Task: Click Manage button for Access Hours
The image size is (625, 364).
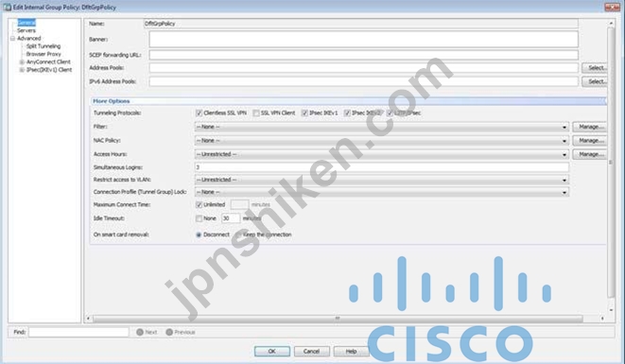Action: click(x=590, y=154)
